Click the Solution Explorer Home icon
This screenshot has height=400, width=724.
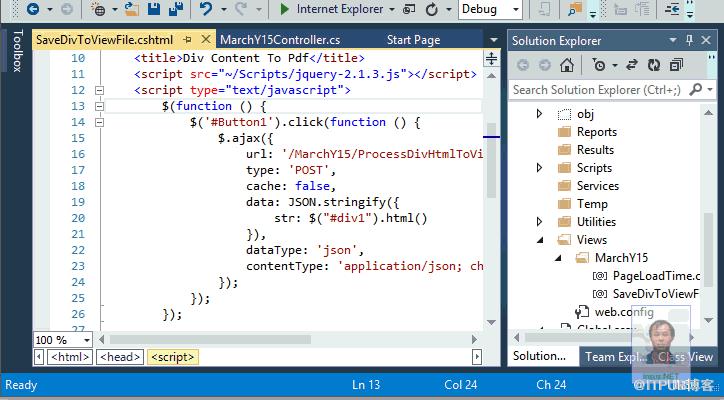point(567,65)
